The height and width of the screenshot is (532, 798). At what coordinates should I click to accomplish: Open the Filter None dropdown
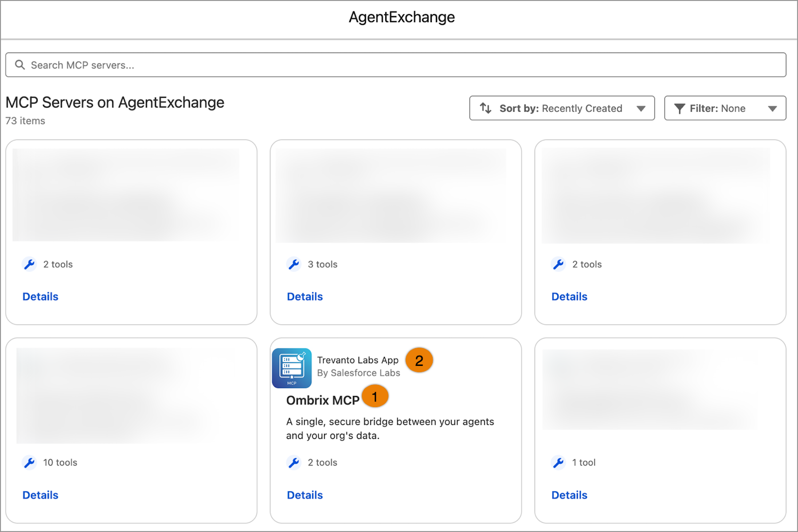point(725,108)
